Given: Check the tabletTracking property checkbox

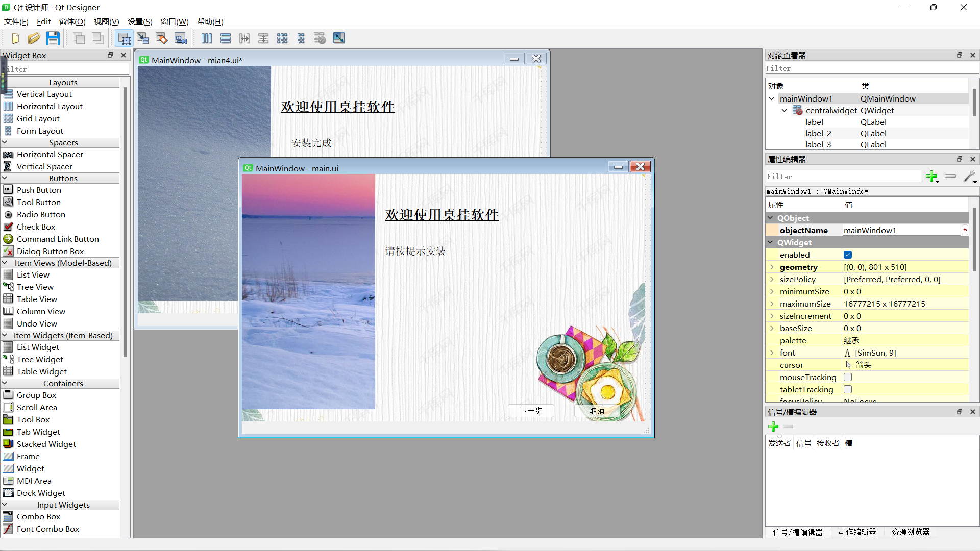Looking at the screenshot, I should point(848,390).
